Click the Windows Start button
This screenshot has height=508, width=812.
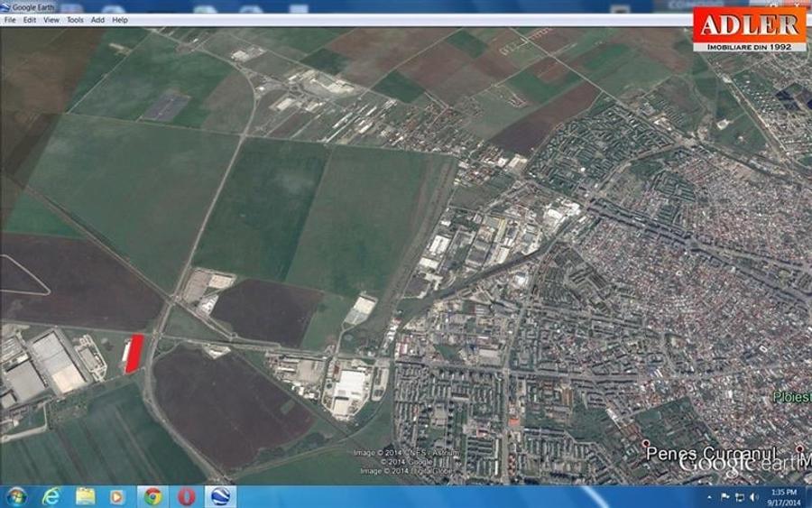click(15, 496)
